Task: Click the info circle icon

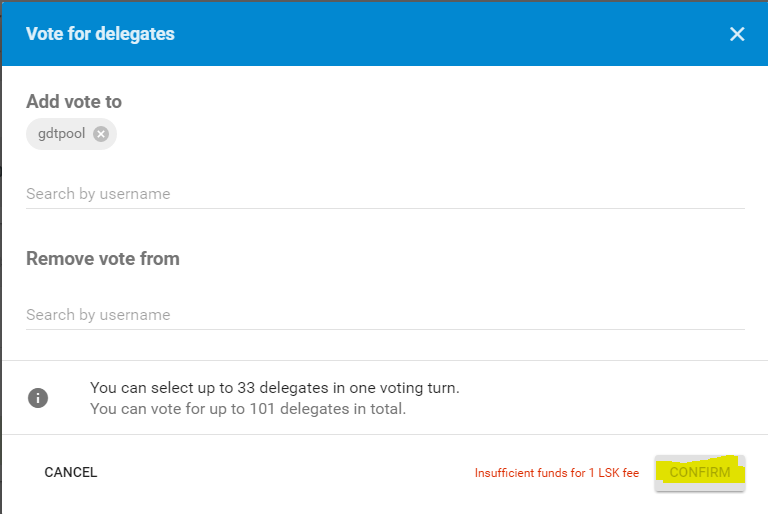Action: pos(38,398)
